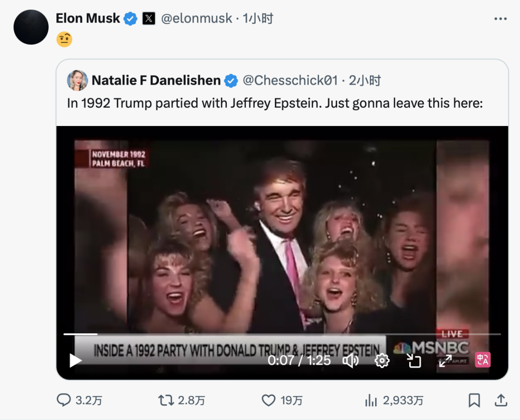Open the @elonmusk handle link

196,19
